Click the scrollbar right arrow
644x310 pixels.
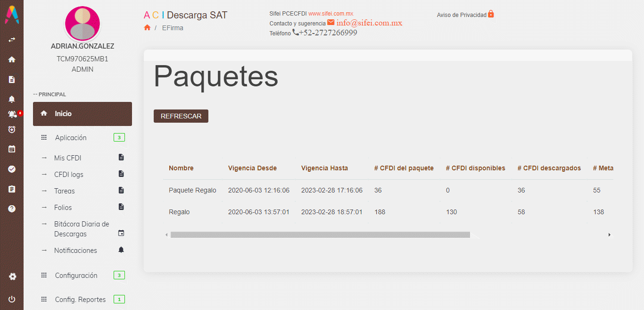[x=609, y=235]
